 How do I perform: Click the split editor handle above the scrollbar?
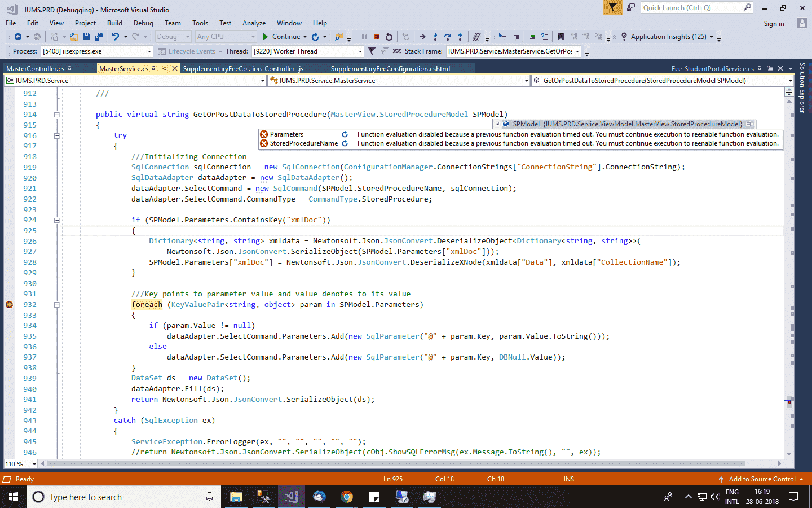click(x=789, y=91)
